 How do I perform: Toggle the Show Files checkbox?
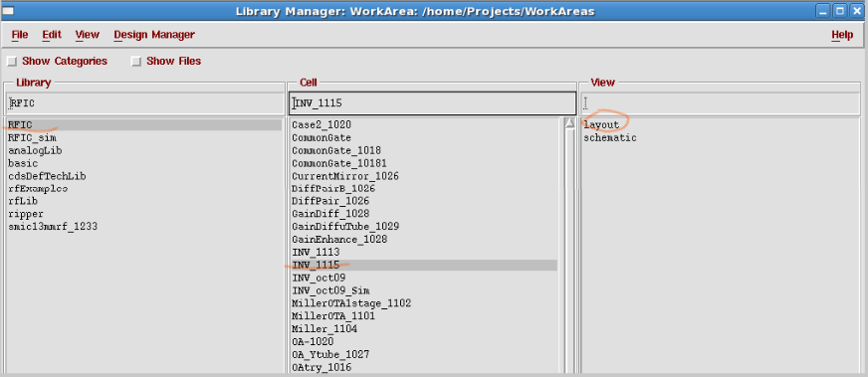point(136,62)
